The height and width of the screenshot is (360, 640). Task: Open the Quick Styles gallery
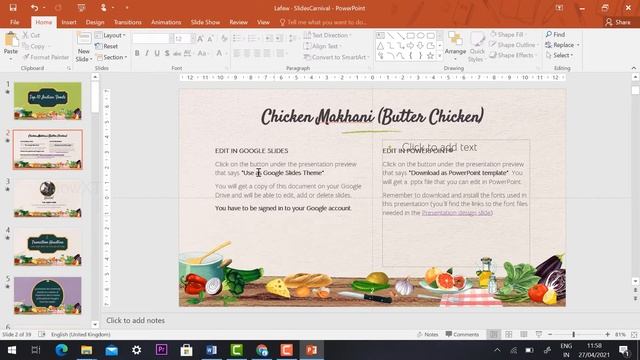click(x=476, y=47)
